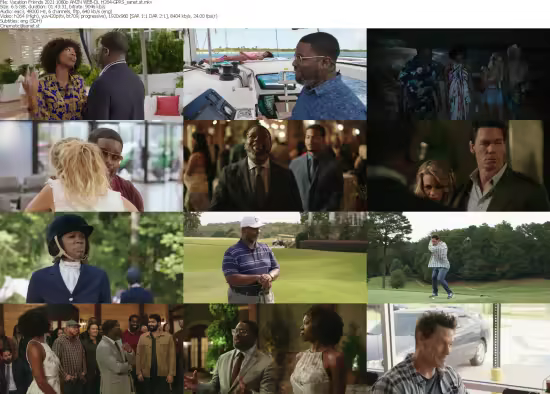
Task: Open thumbnail of two suited men at party
Action: 275,166
